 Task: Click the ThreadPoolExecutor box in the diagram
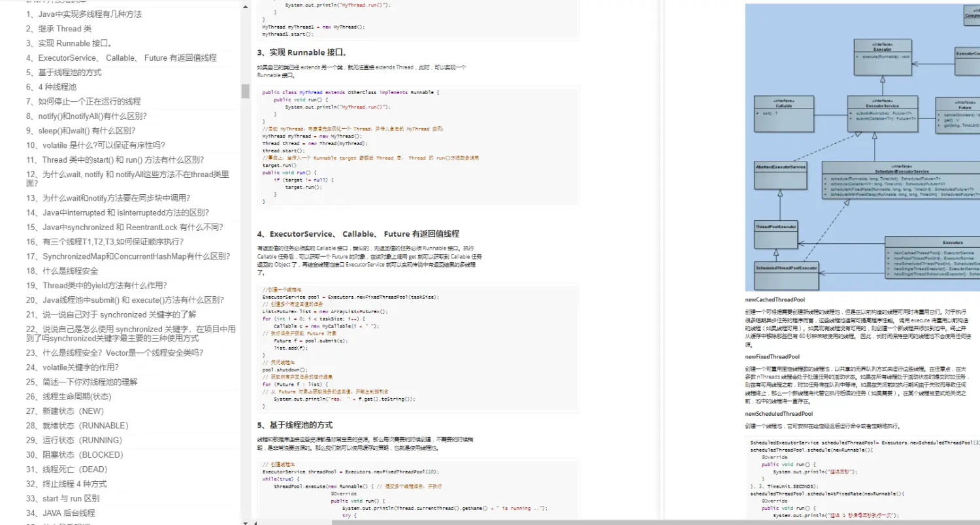pos(776,233)
